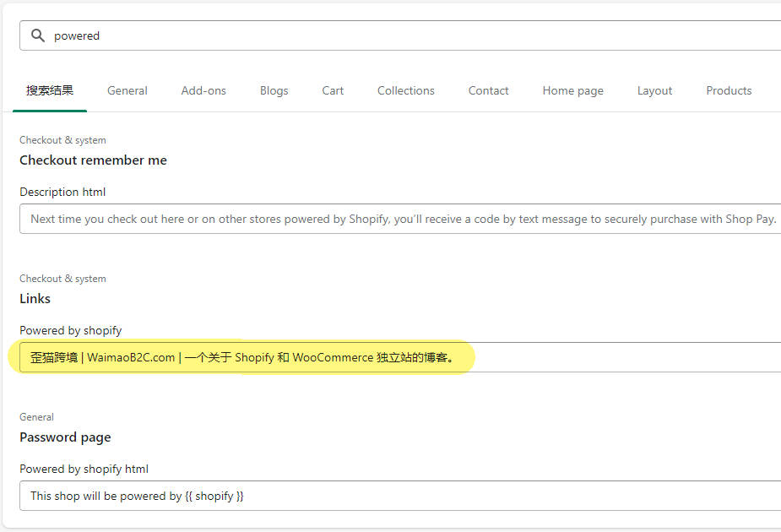Click the magnifier search icon
781x532 pixels.
click(38, 35)
